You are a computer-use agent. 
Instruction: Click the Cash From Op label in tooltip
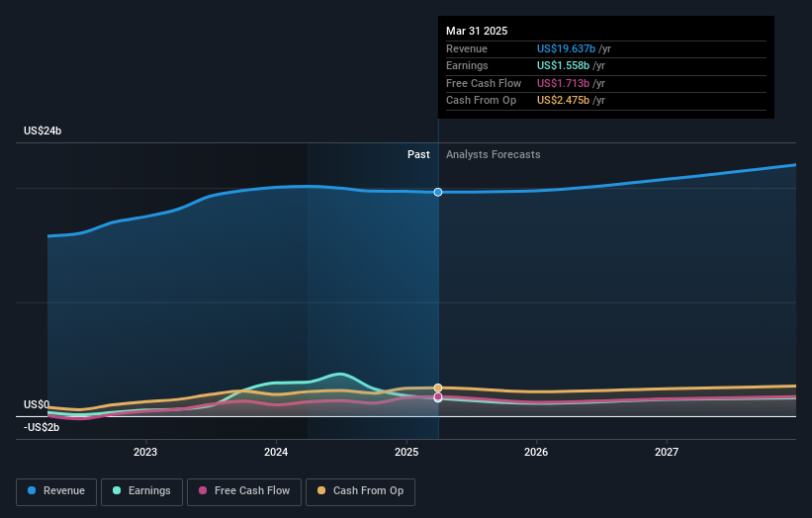coord(481,101)
